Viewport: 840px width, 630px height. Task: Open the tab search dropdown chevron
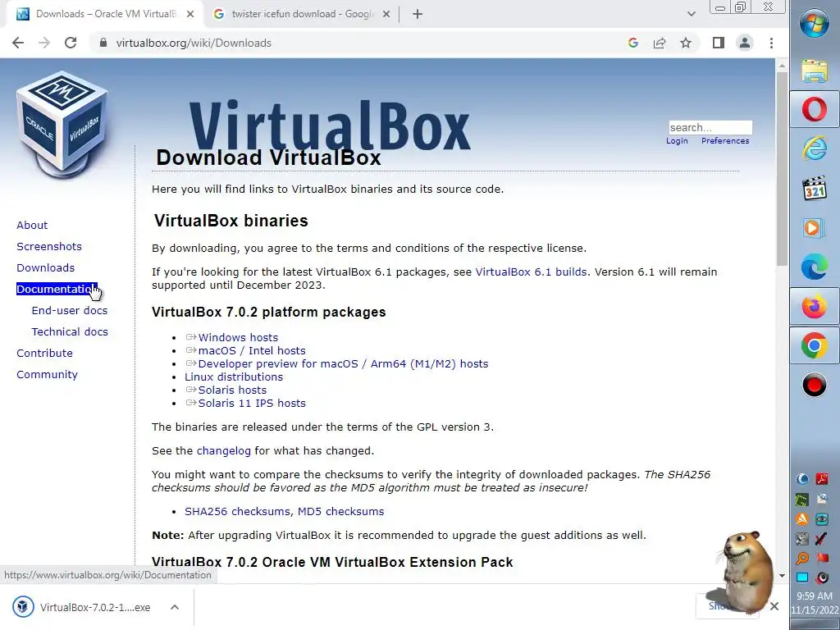pyautogui.click(x=691, y=15)
